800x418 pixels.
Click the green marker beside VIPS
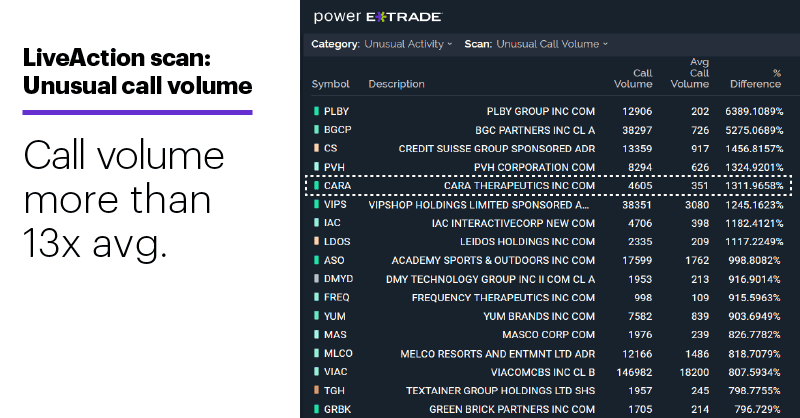[x=316, y=204]
